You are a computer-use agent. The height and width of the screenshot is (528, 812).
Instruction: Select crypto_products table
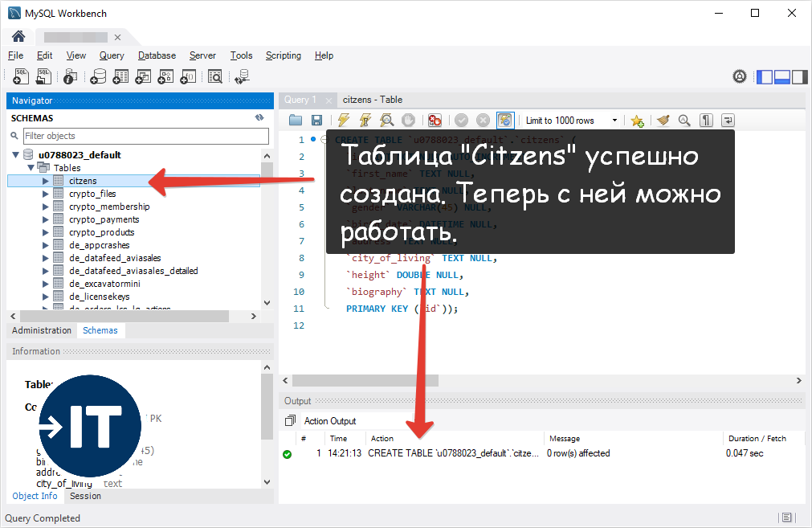click(x=101, y=232)
